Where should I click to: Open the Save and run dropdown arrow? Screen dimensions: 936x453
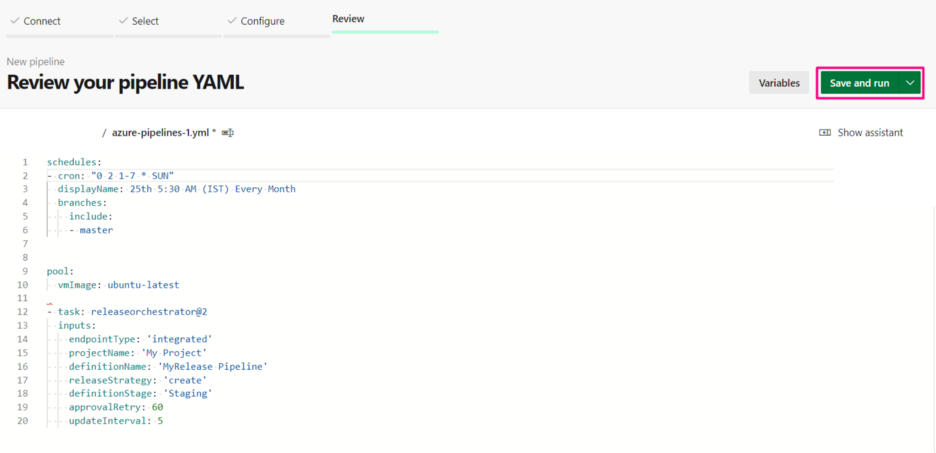click(910, 83)
